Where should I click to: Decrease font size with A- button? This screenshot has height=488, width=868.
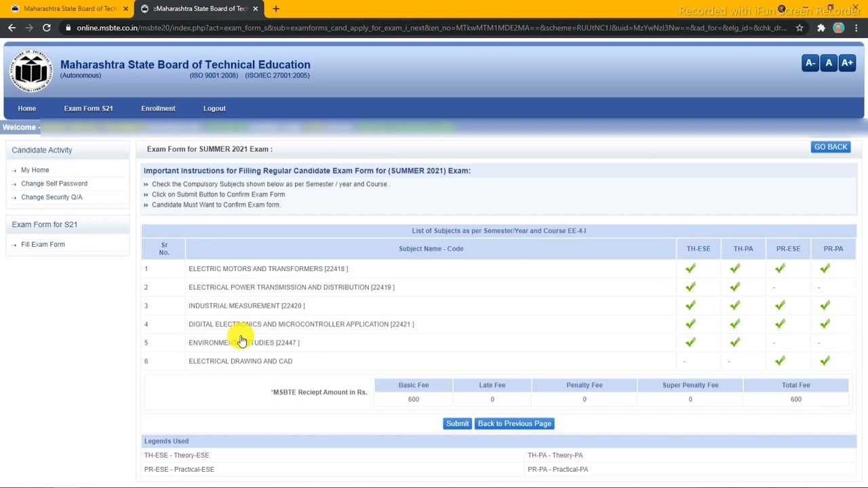click(810, 63)
